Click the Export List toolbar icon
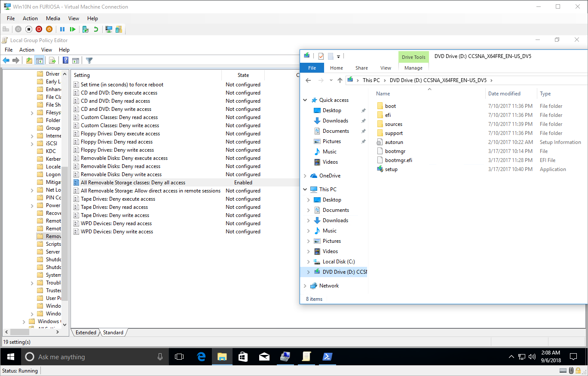 pos(52,61)
